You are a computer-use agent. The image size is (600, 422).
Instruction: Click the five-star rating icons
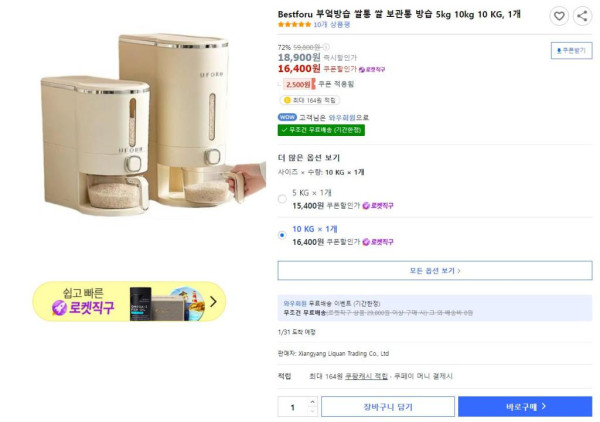(x=294, y=24)
